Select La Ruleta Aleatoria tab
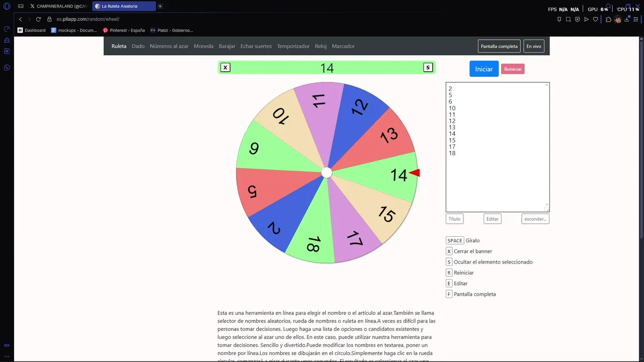 [124, 7]
